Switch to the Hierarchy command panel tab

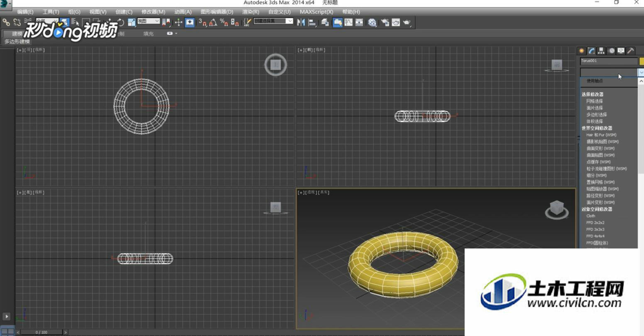point(601,51)
